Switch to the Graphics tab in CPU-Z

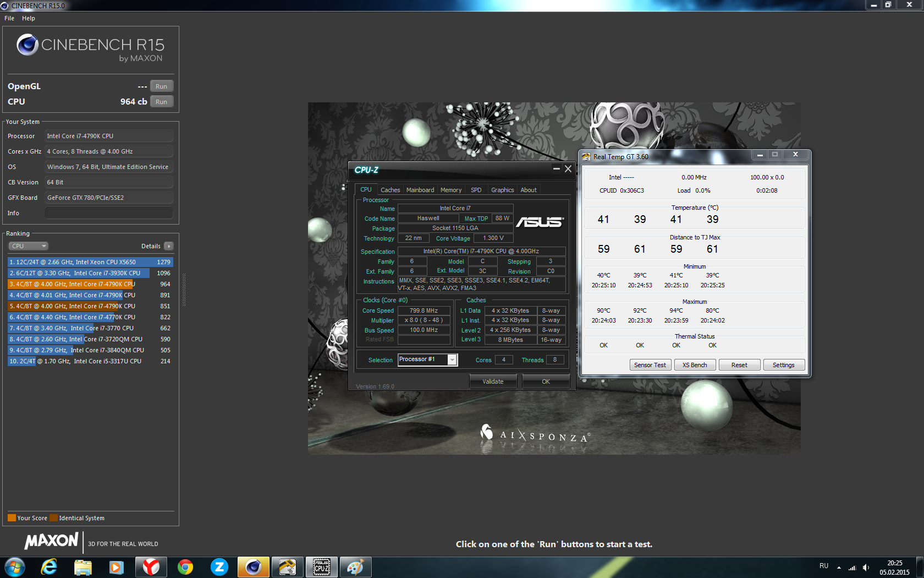point(503,190)
